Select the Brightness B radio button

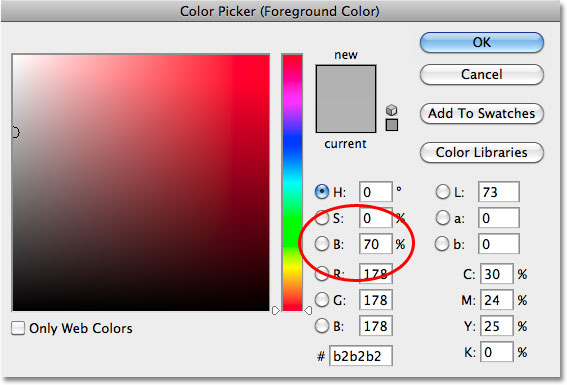(322, 244)
